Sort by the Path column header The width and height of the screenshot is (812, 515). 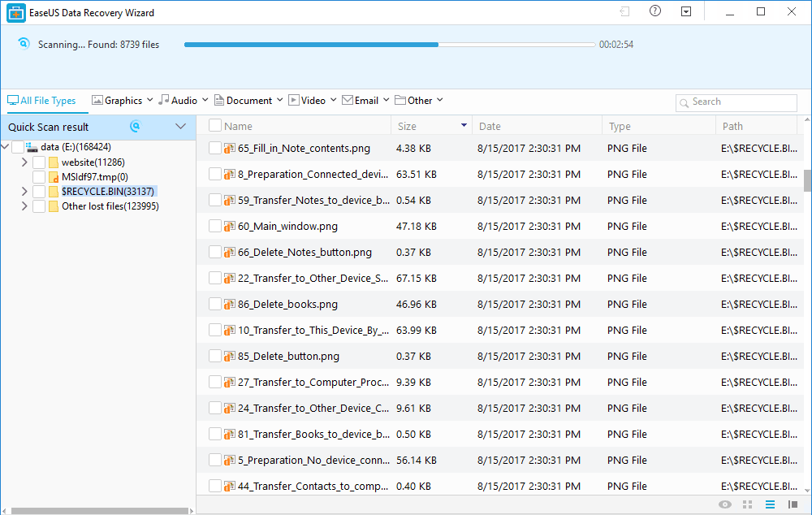pyautogui.click(x=732, y=127)
